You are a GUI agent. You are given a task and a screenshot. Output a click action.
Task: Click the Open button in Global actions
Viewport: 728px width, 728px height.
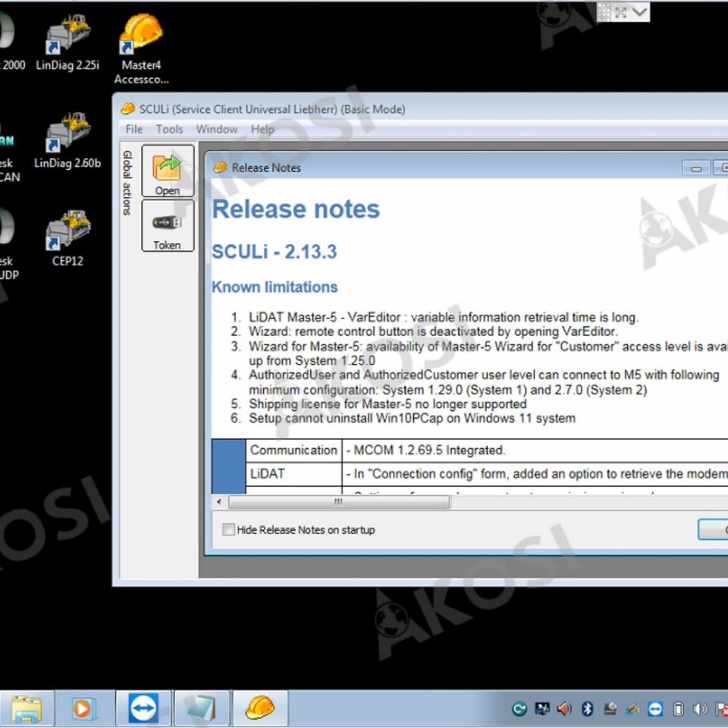point(168,171)
